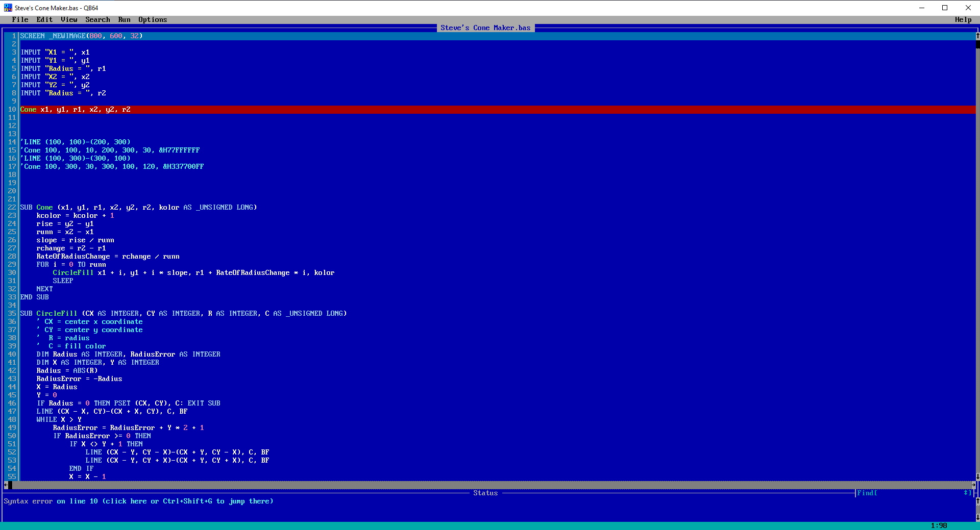This screenshot has width=980, height=530.
Task: Open the File menu
Action: click(20, 19)
